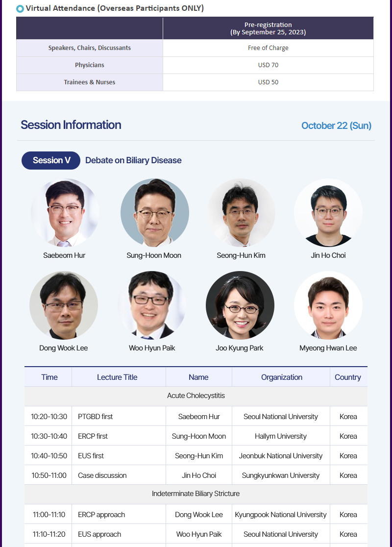392x547 pixels.
Task: Click the Hallym University cell
Action: pyautogui.click(x=281, y=436)
